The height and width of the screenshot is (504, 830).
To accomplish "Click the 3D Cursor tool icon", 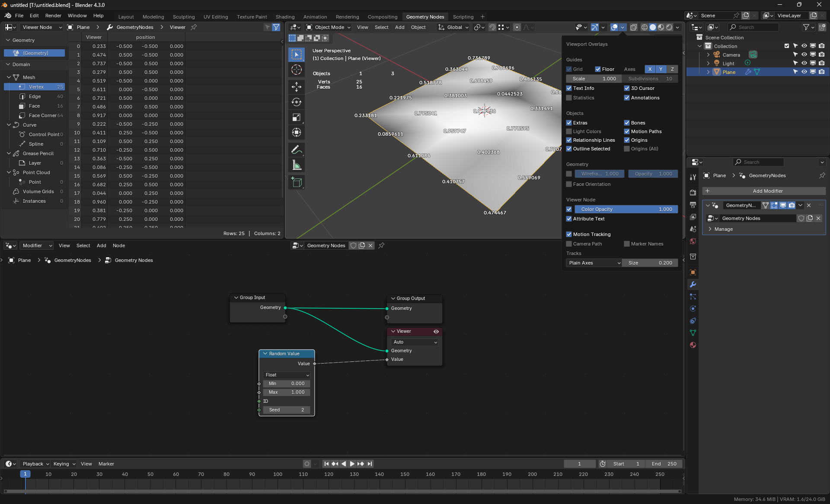I will 297,70.
